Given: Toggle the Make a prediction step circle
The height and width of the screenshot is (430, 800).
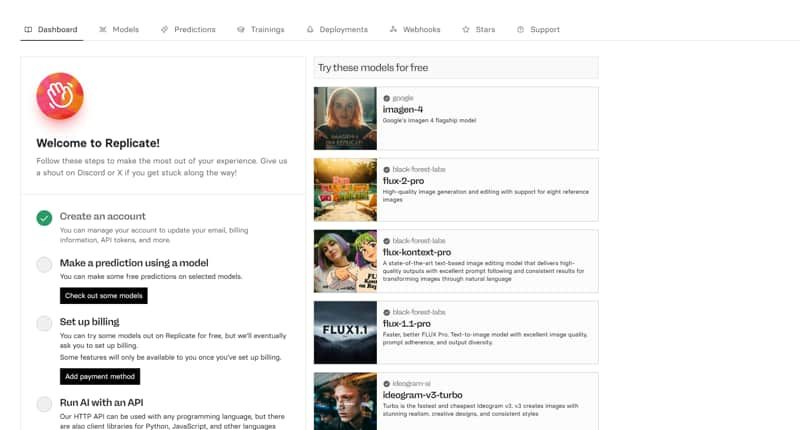Looking at the screenshot, I should [x=44, y=264].
